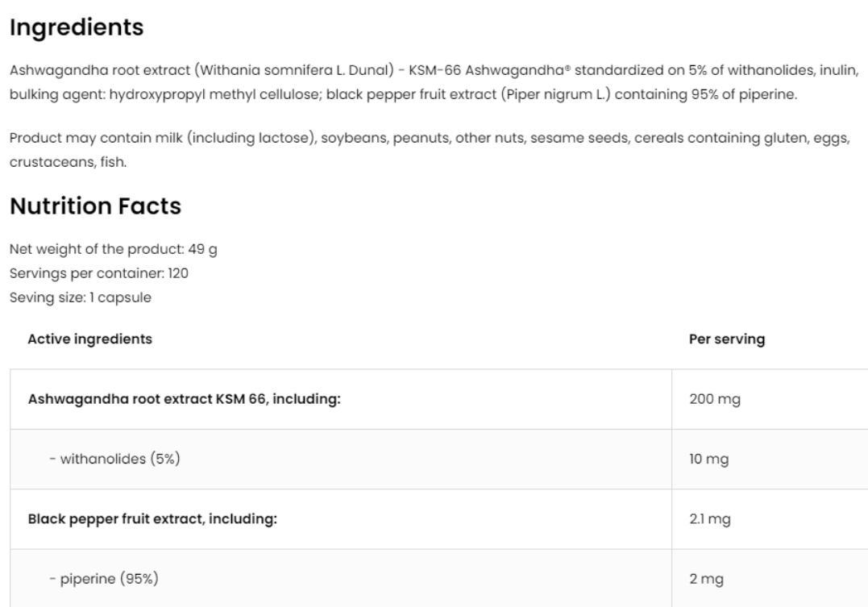Screen dimensions: 868x607
Task: Click the 2 mg value cell
Action: (x=770, y=579)
